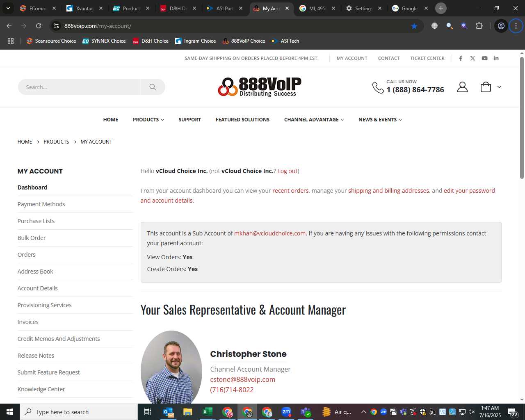This screenshot has height=420, width=525.
Task: Switch to Settings tab
Action: click(363, 8)
